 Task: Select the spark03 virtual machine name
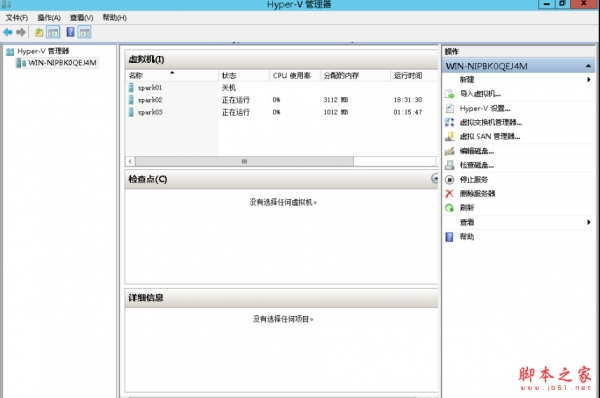tap(150, 112)
